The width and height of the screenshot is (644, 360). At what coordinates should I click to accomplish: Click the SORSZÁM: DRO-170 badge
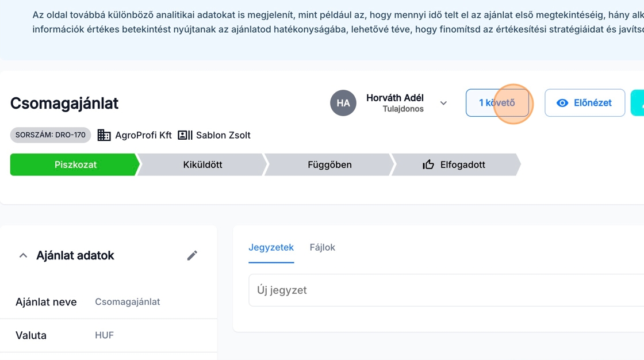[x=51, y=135]
